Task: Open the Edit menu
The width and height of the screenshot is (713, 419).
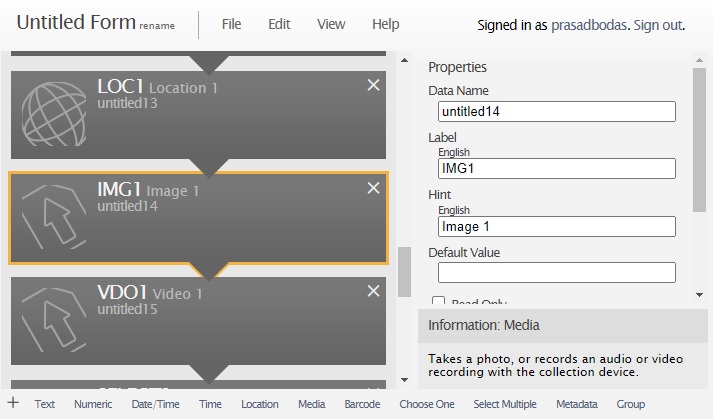Action: (x=279, y=24)
